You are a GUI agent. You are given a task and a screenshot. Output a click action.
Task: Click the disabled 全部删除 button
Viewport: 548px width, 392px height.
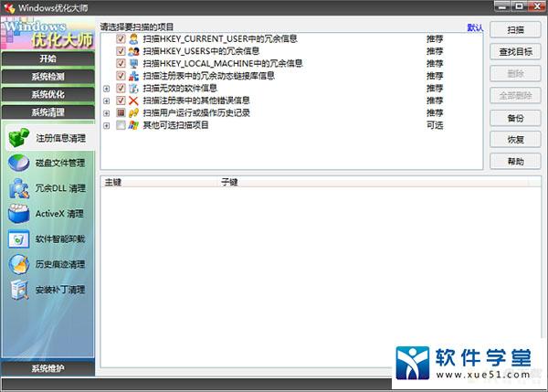click(515, 96)
